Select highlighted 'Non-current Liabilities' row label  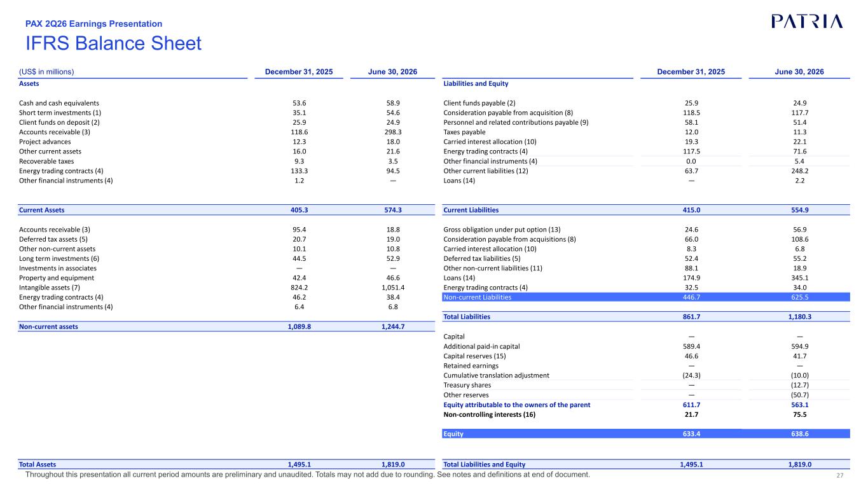click(477, 297)
